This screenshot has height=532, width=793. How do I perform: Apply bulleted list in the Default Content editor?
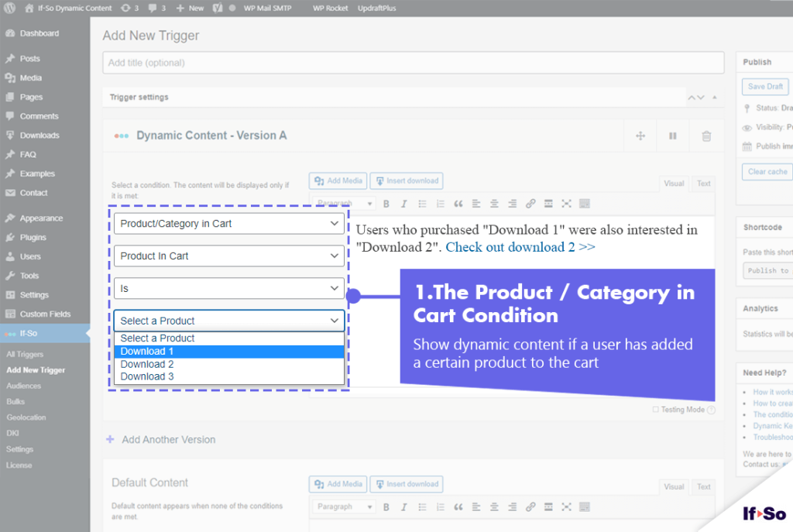[x=422, y=507]
